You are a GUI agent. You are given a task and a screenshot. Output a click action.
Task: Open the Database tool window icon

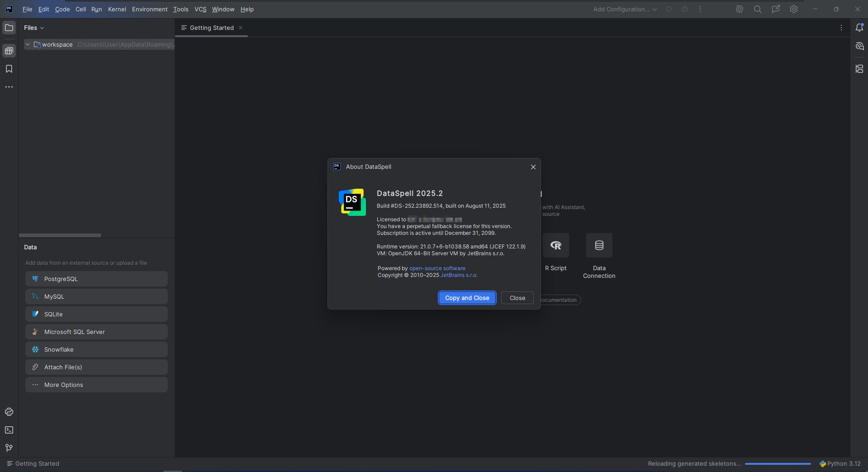click(x=9, y=51)
